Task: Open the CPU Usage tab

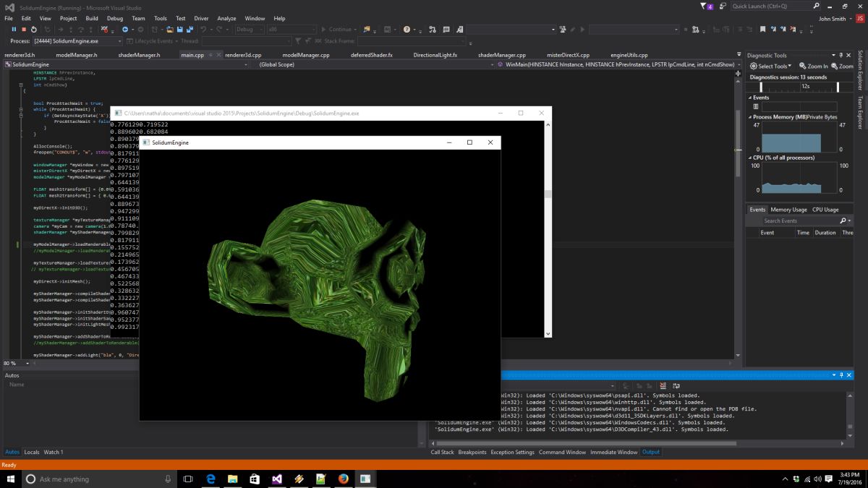Action: (825, 210)
